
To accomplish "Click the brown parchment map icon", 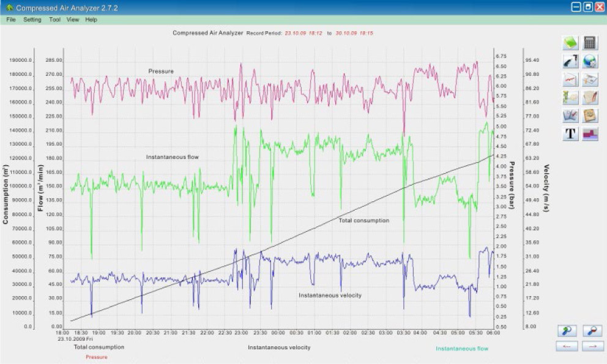I will coord(590,116).
